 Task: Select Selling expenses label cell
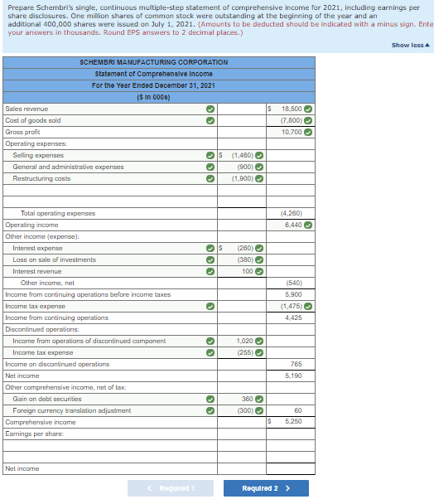click(x=110, y=155)
